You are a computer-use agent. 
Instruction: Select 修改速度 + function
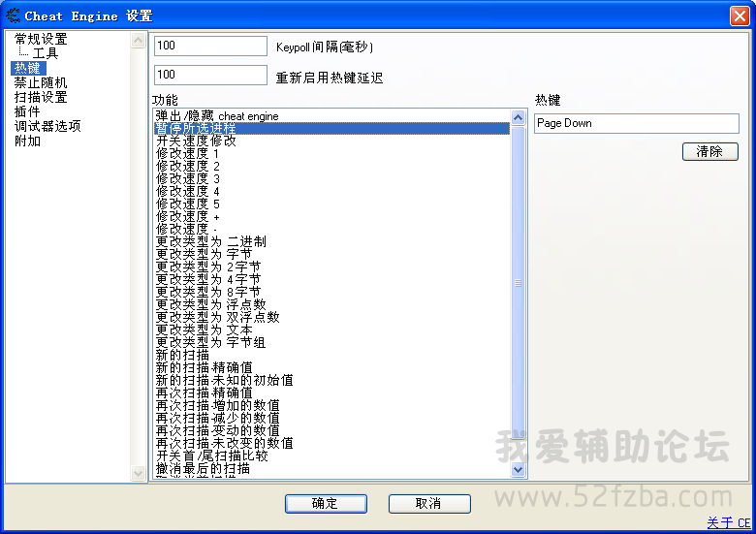click(331, 217)
